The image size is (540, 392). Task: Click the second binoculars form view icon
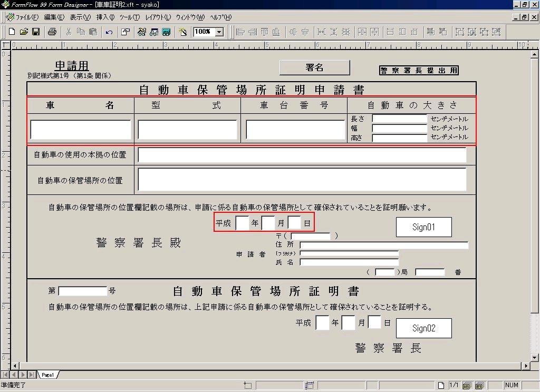tap(154, 32)
